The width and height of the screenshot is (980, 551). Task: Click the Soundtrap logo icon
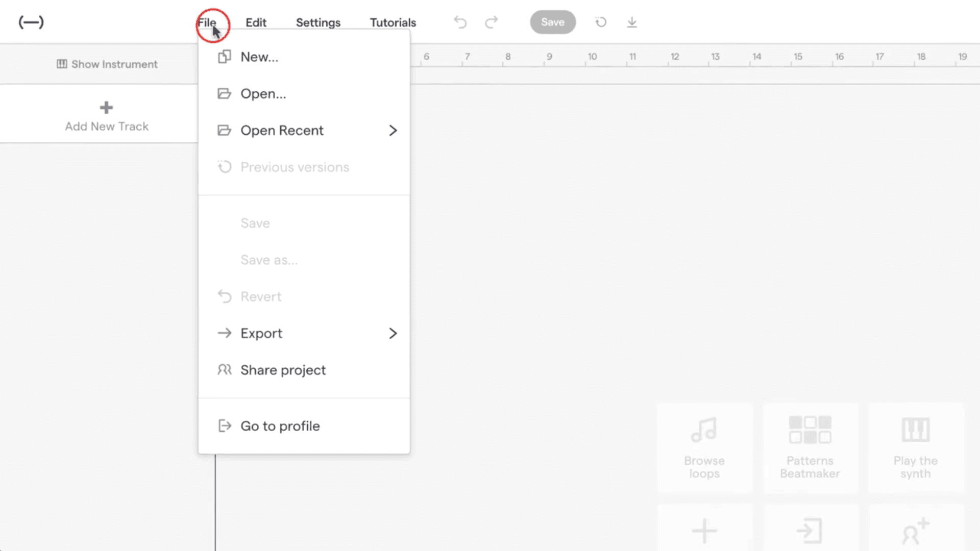click(x=31, y=22)
